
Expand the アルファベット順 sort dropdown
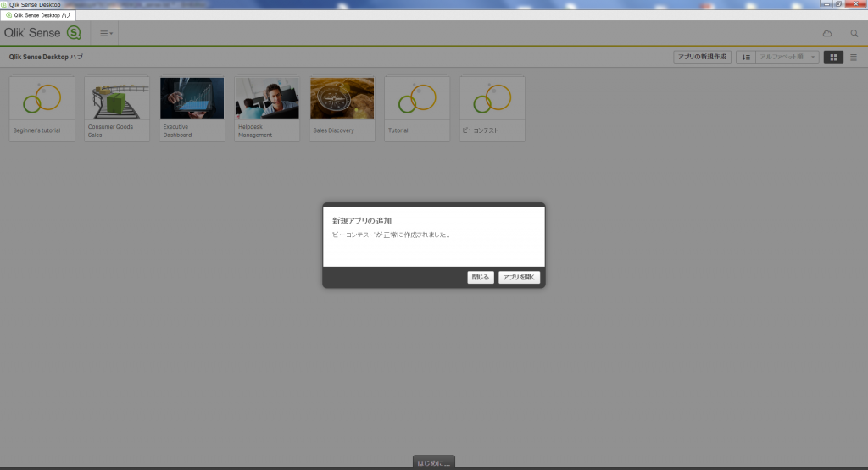787,57
